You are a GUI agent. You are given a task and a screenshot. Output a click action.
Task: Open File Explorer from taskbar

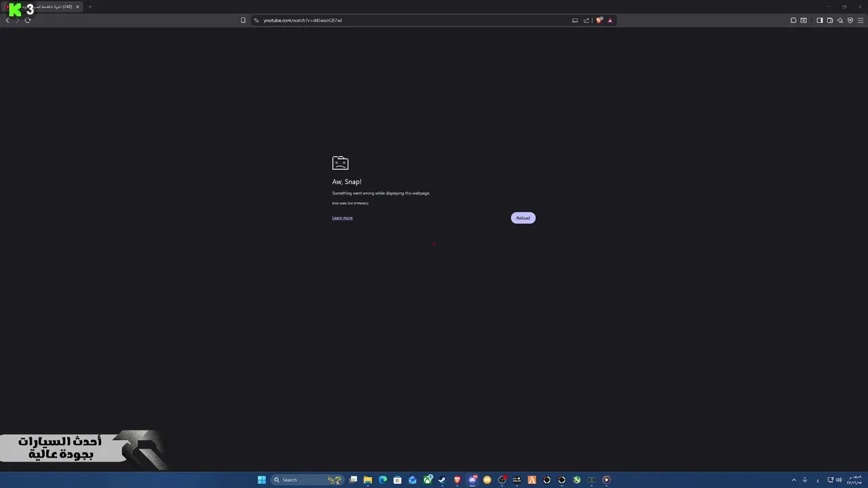pos(368,480)
